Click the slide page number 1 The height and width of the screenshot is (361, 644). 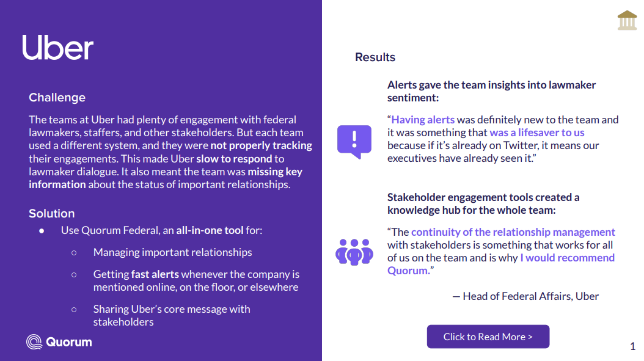(x=632, y=347)
